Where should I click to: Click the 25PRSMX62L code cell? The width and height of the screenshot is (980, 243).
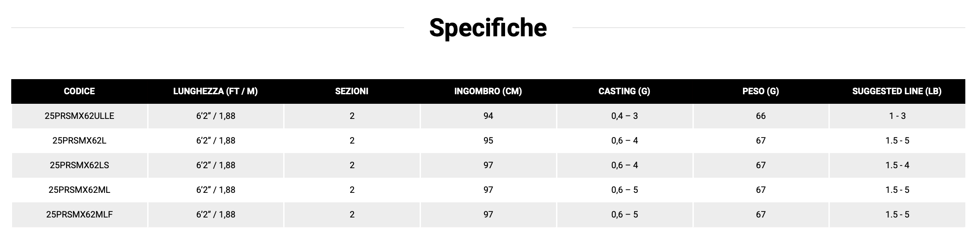point(79,141)
